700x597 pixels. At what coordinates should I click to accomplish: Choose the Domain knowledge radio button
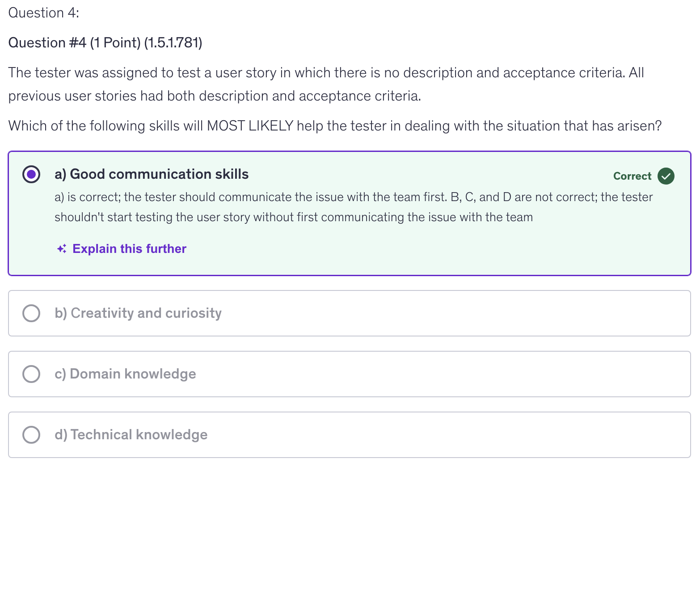click(x=31, y=374)
